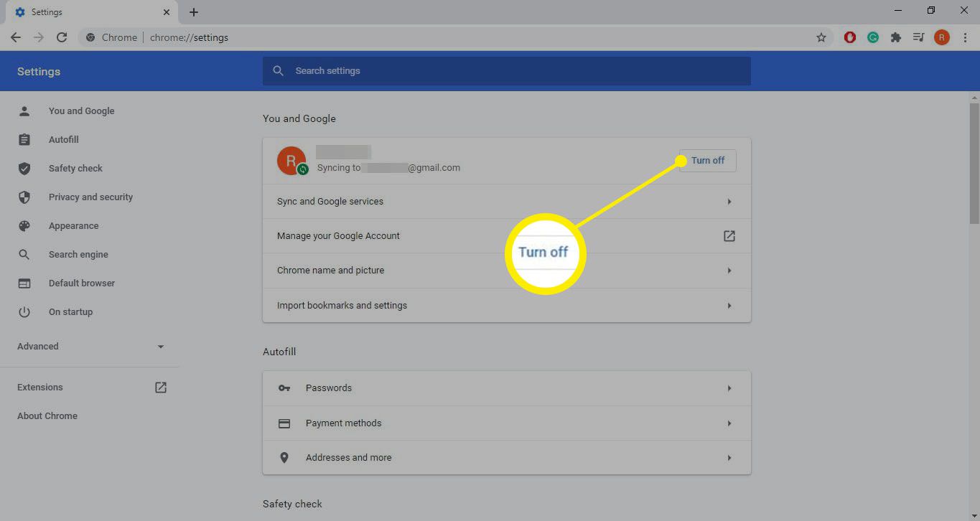This screenshot has width=980, height=521.
Task: Click the Syncing to gmail.com text
Action: (x=388, y=168)
